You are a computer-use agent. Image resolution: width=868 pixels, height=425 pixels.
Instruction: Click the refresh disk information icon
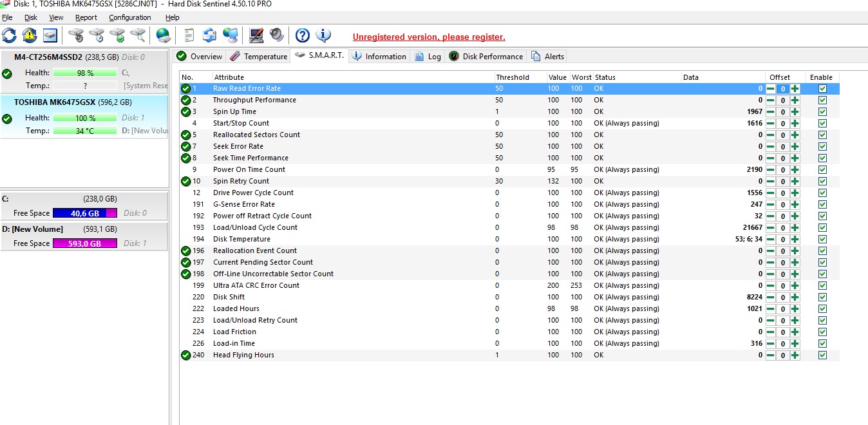coord(8,35)
